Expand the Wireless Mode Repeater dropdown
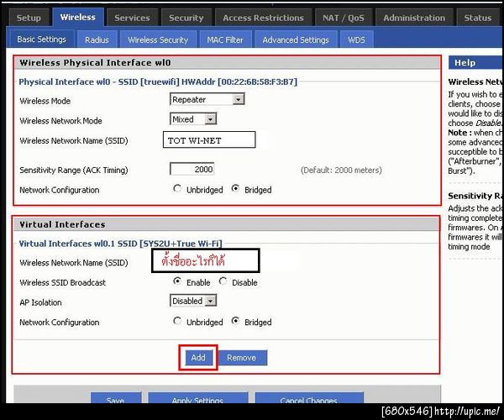 pos(207,99)
